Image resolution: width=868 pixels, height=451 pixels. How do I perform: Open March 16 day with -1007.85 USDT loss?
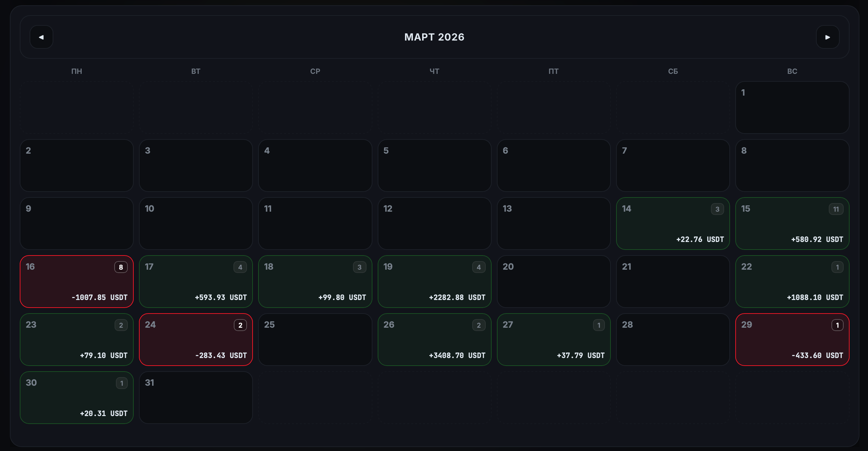coord(76,282)
